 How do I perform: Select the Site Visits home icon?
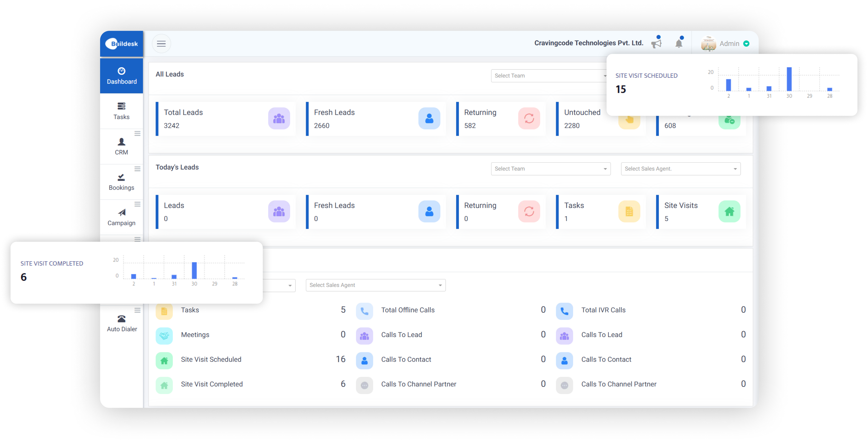[729, 212]
